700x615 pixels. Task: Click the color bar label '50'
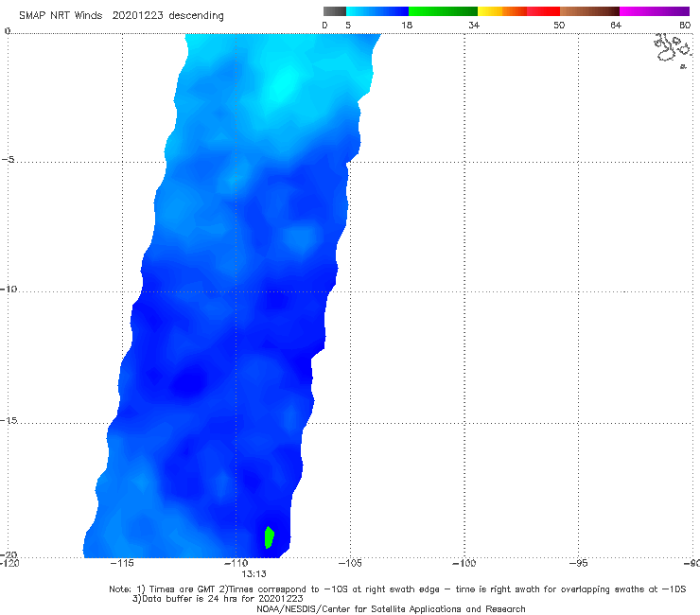pos(559,25)
